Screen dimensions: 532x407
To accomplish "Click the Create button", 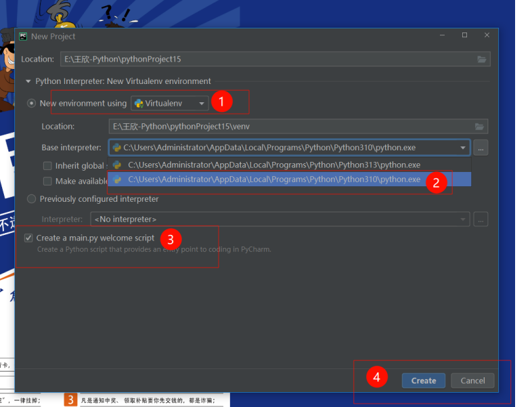I will [424, 381].
